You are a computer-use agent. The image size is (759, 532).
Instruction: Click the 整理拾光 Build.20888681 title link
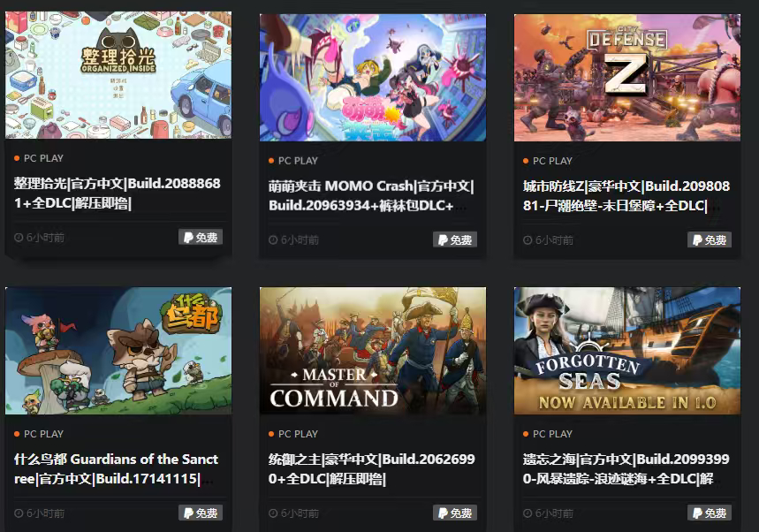click(x=118, y=194)
